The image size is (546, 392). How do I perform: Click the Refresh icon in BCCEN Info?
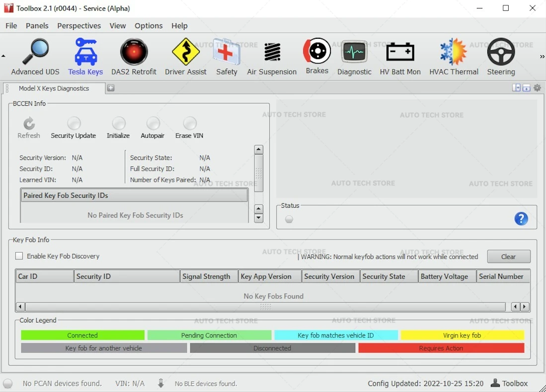[29, 128]
